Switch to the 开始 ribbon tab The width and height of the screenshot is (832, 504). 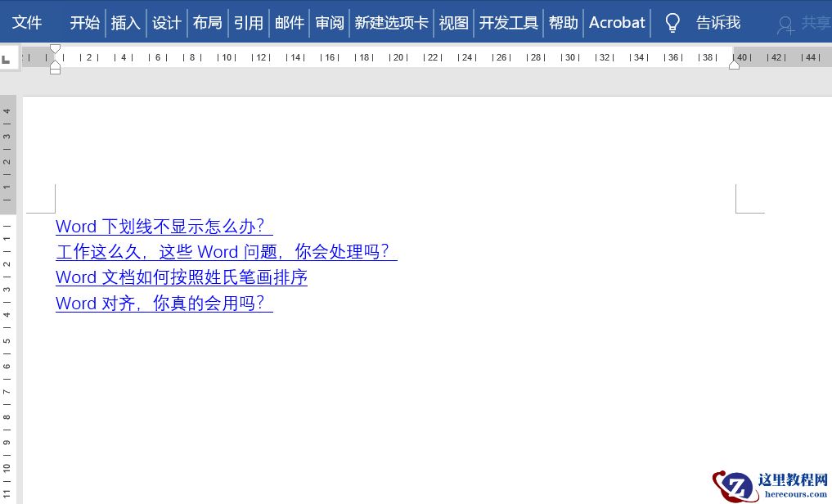coord(84,22)
